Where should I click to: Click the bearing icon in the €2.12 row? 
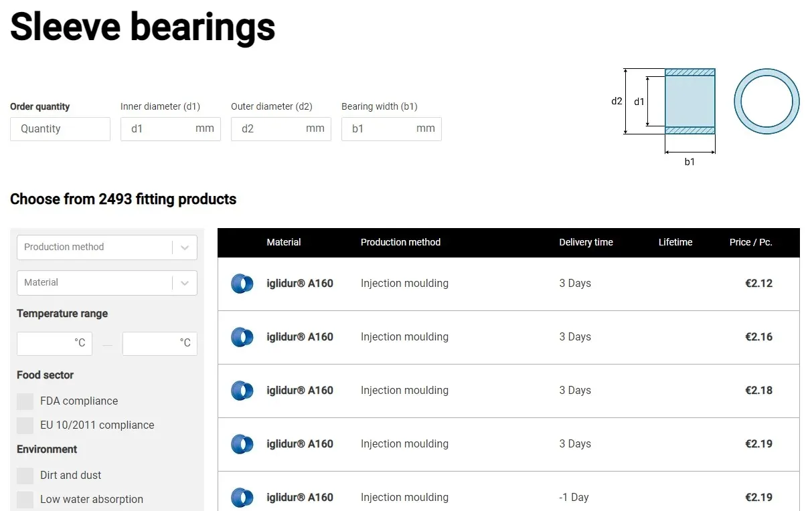(242, 284)
